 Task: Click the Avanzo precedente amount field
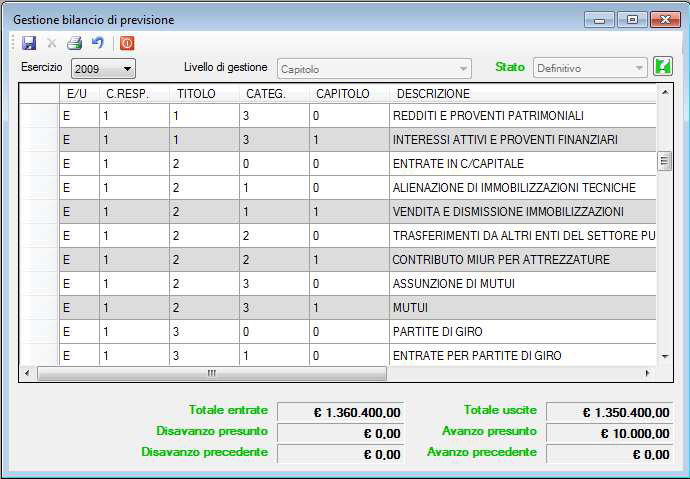pyautogui.click(x=610, y=454)
